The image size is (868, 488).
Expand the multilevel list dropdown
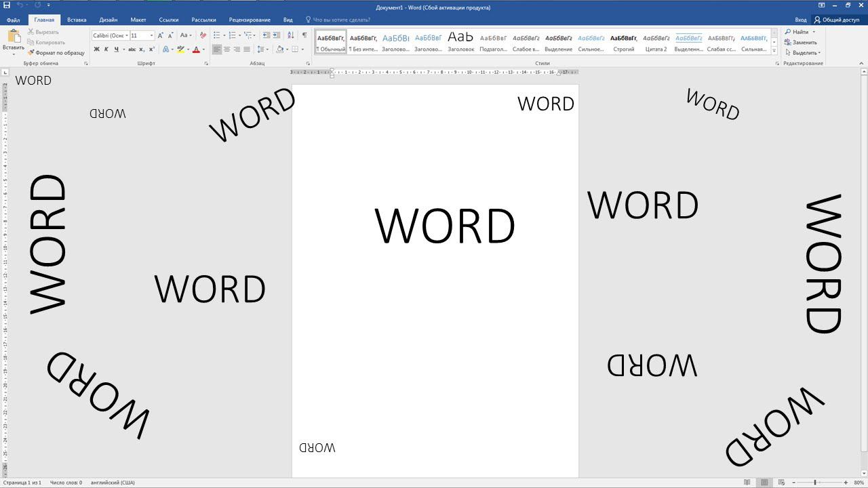coord(254,35)
